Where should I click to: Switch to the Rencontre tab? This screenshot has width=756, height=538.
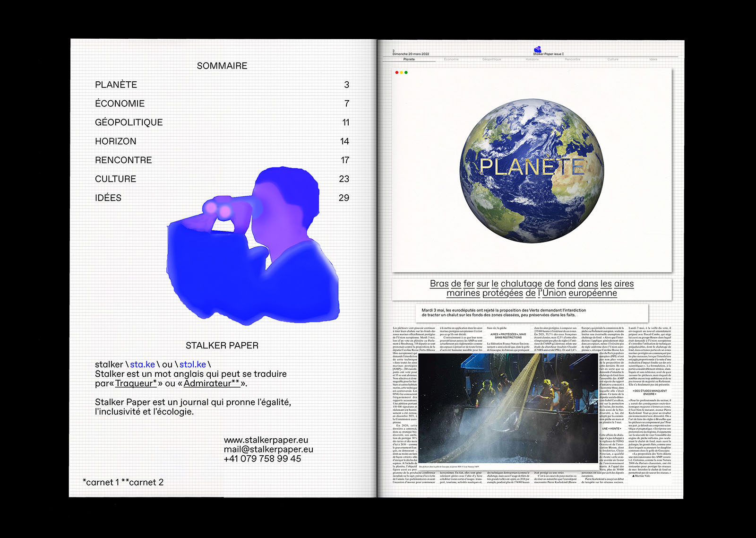[x=572, y=60]
